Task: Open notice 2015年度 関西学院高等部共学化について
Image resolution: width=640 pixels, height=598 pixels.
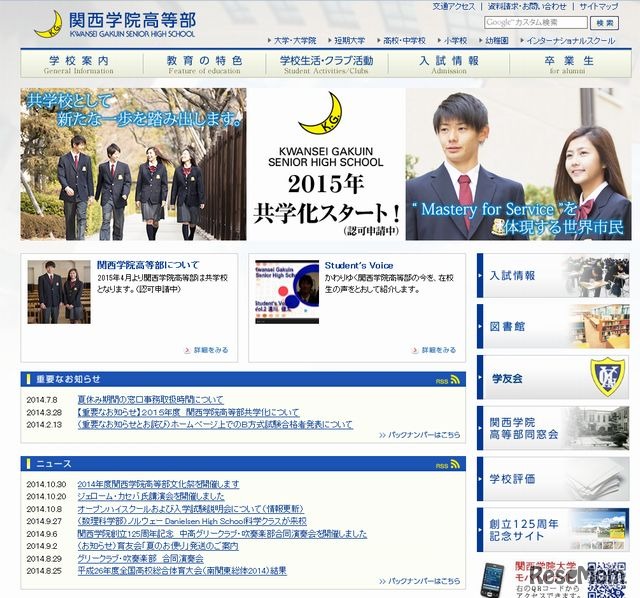Action: point(188,412)
